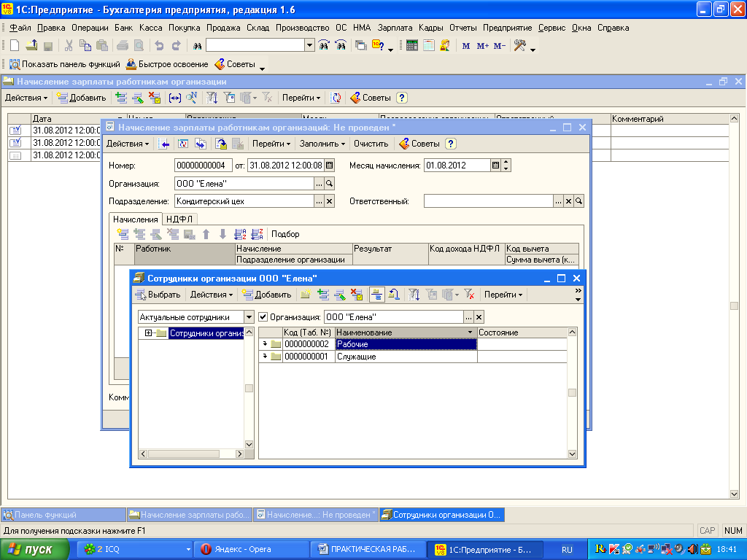Click the M- memory button

(499, 46)
